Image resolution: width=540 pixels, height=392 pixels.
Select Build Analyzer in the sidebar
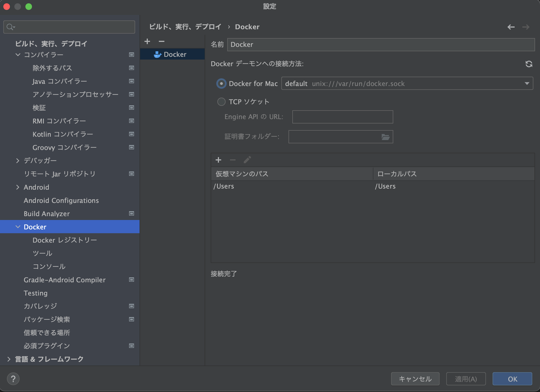[x=46, y=213]
